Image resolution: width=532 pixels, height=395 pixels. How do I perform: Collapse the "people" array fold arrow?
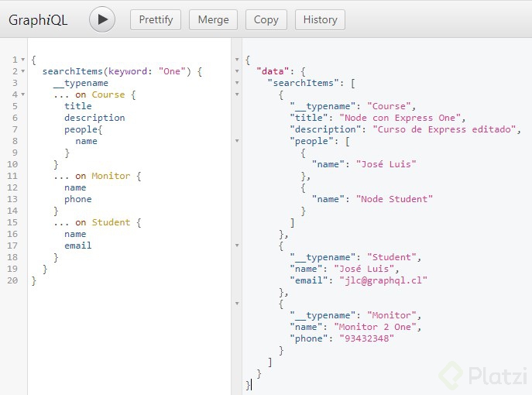[237, 141]
